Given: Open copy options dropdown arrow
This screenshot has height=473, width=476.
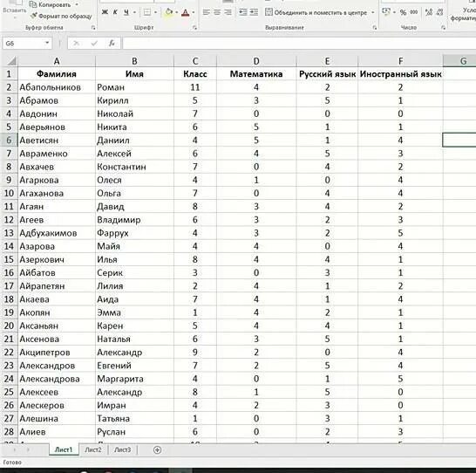Looking at the screenshot, I should [x=77, y=5].
